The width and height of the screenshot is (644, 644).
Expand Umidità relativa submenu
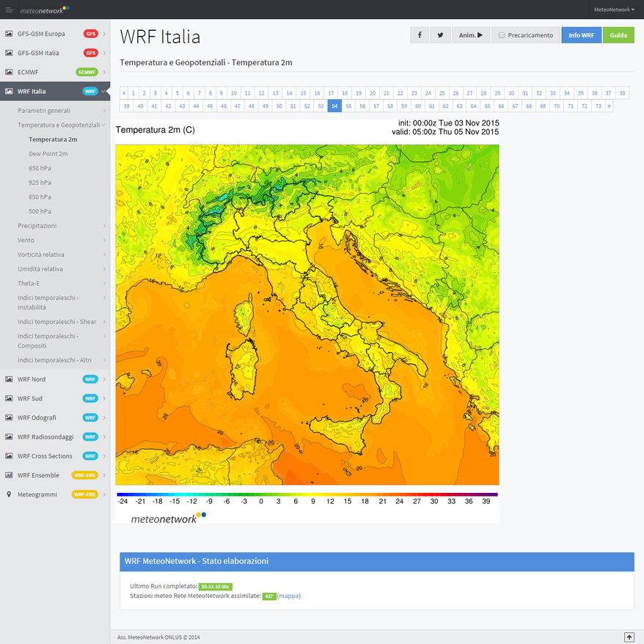55,269
